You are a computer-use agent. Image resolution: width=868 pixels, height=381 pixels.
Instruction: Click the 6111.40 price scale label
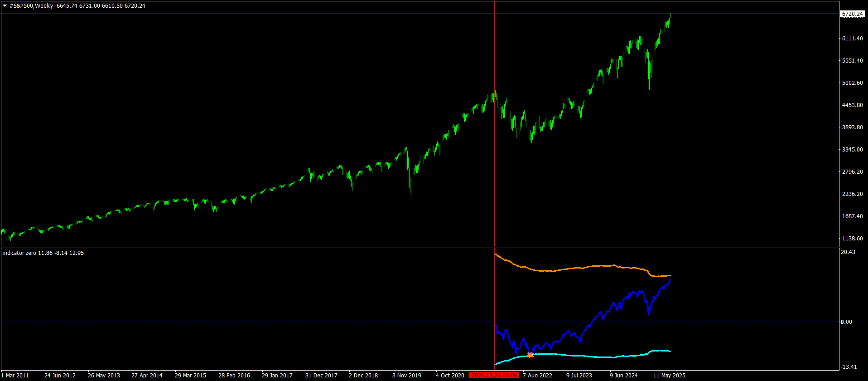coord(852,39)
